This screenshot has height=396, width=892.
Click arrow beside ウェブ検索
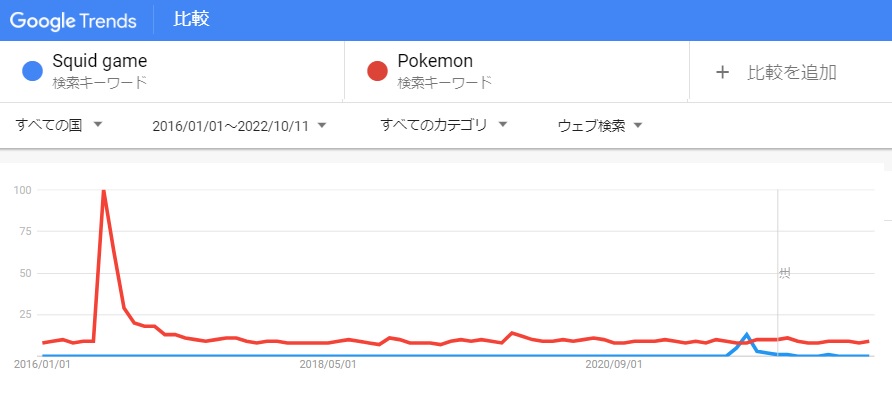click(x=638, y=126)
